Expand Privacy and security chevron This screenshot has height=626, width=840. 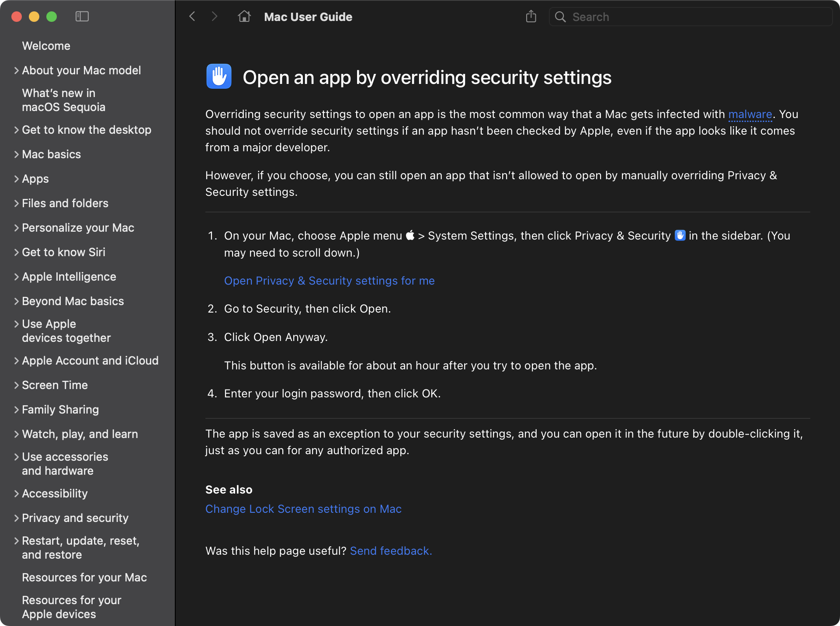(16, 518)
